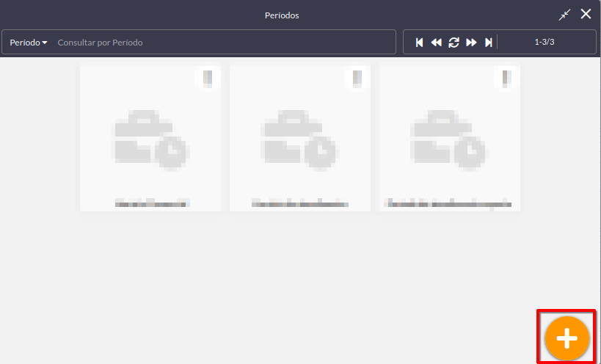Open the Período filter dropdown
This screenshot has width=601, height=364.
click(29, 43)
